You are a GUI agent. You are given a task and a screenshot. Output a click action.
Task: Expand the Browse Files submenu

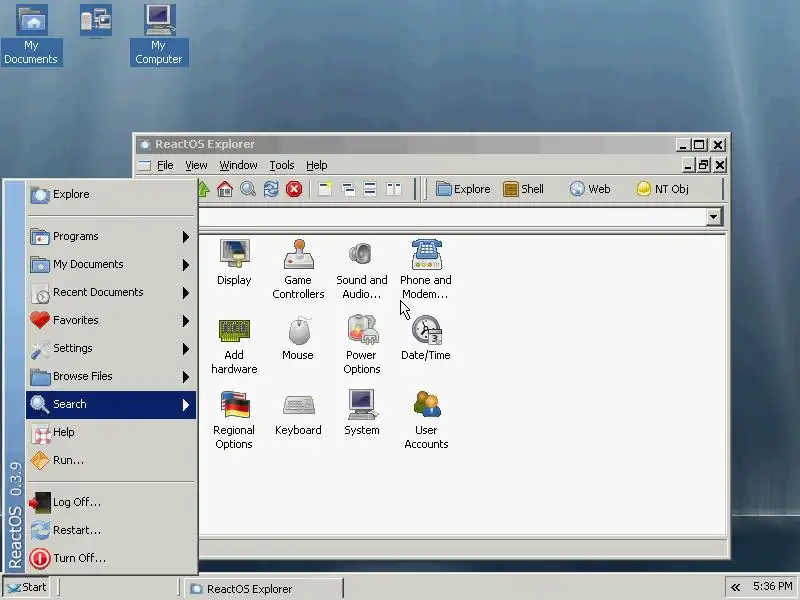click(x=111, y=377)
